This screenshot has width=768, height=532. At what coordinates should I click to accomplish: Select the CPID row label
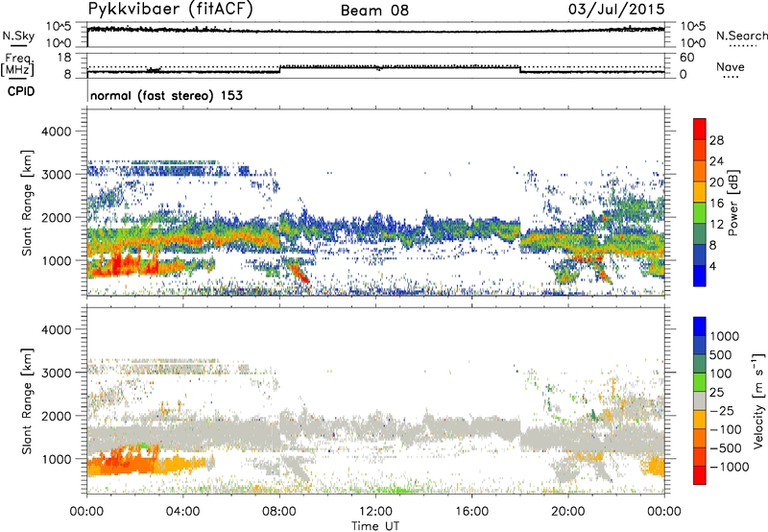(x=21, y=91)
